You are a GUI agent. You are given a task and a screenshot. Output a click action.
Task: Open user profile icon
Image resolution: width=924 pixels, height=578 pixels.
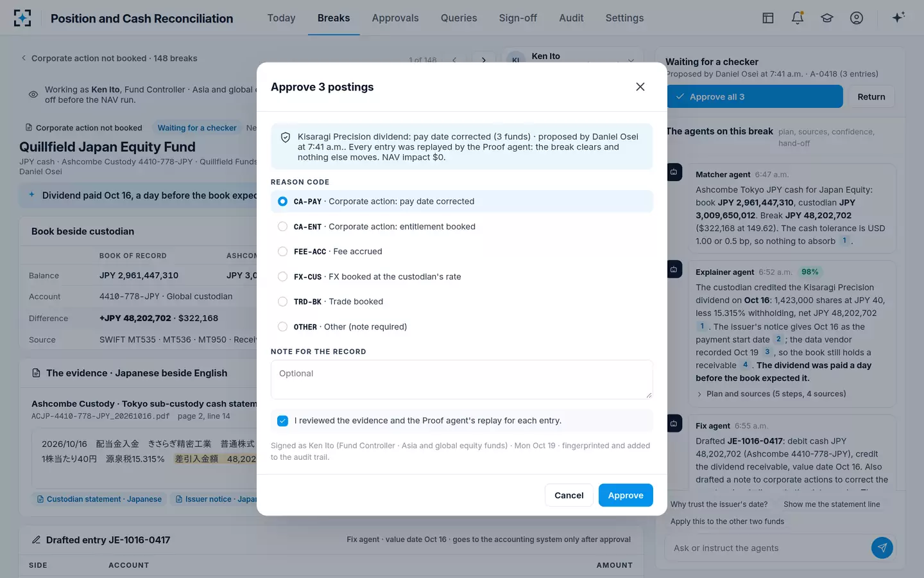857,18
